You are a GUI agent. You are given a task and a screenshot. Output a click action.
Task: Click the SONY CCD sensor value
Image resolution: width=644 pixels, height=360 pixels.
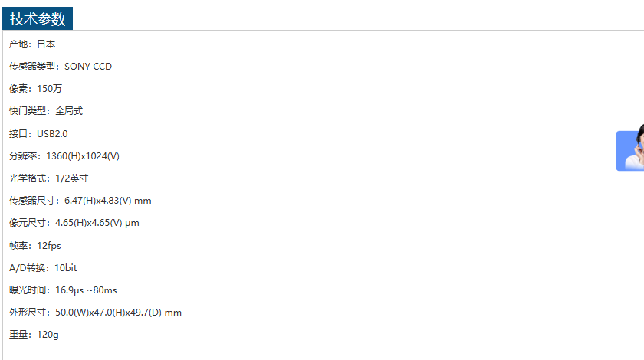pyautogui.click(x=88, y=67)
